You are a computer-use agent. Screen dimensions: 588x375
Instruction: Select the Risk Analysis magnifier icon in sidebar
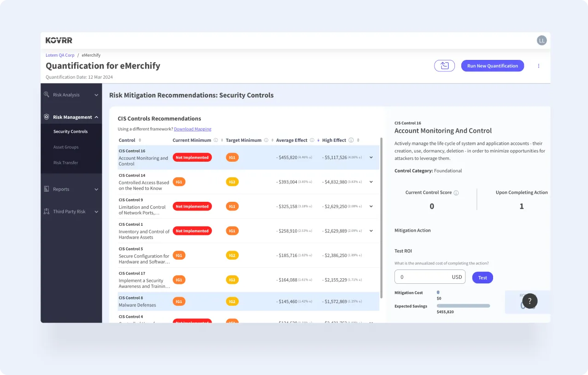[46, 94]
